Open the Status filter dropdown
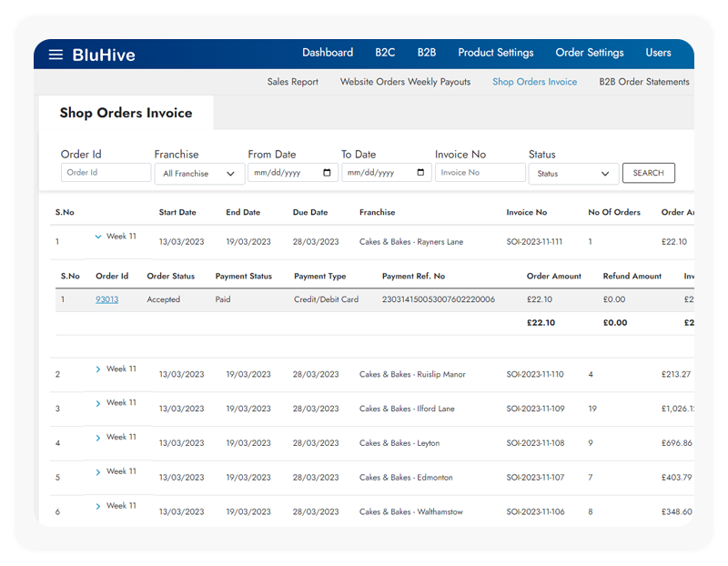 572,174
